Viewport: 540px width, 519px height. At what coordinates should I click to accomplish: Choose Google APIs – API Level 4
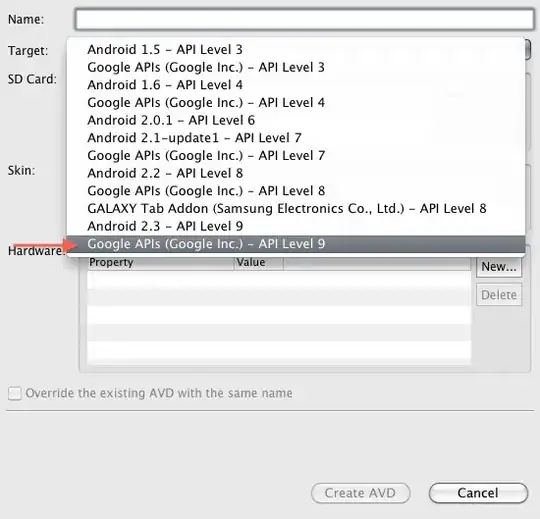click(296, 102)
